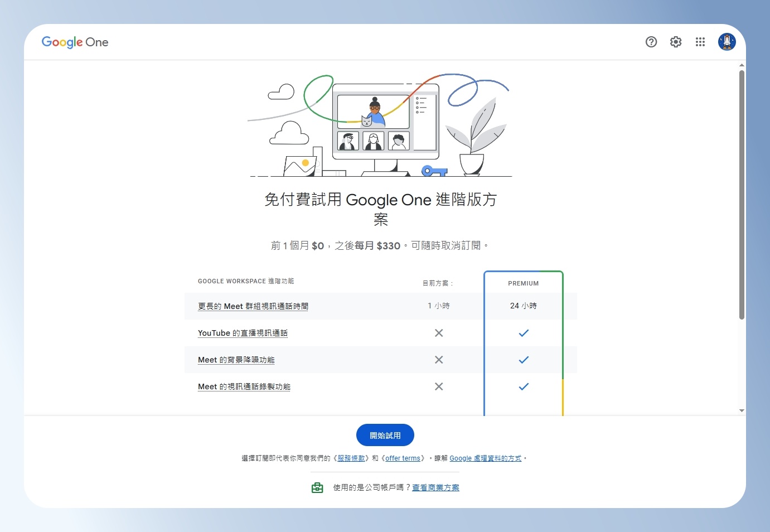Click the Premium checkmark for Meet 的背景降噪功能
Viewport: 770px width, 532px height.
[524, 360]
